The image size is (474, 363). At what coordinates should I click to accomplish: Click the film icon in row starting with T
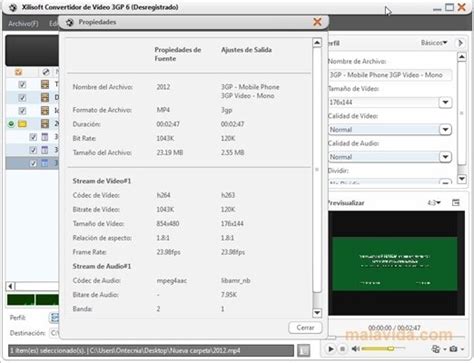click(45, 84)
